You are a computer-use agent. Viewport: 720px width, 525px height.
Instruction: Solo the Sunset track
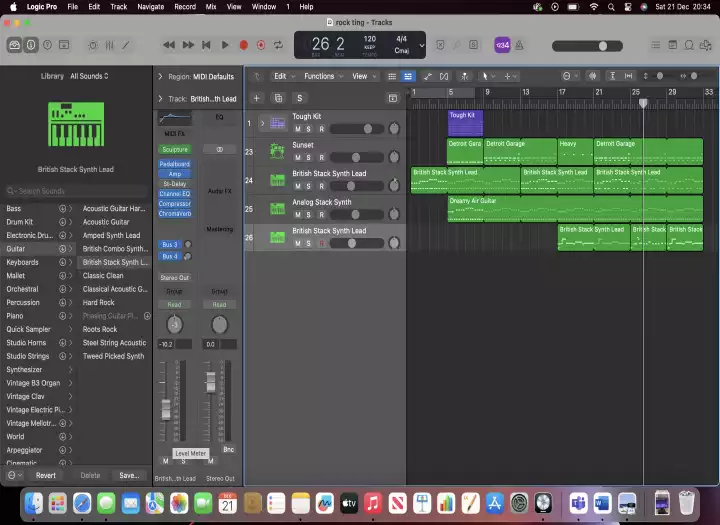309,158
